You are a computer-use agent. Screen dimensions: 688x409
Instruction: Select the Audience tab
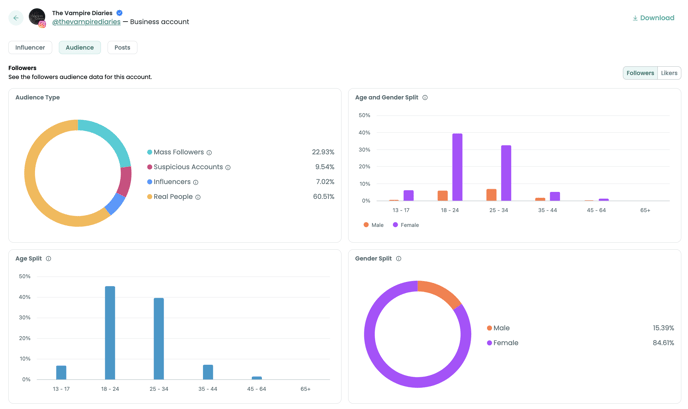80,47
